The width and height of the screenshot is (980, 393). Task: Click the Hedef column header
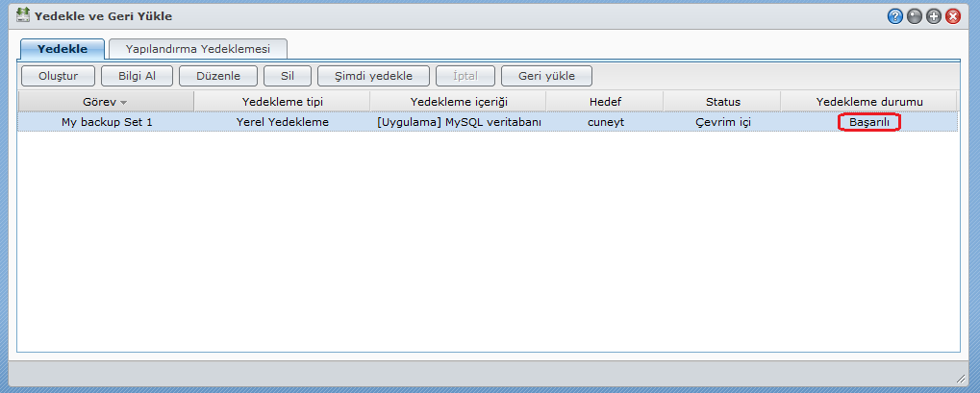coord(605,101)
